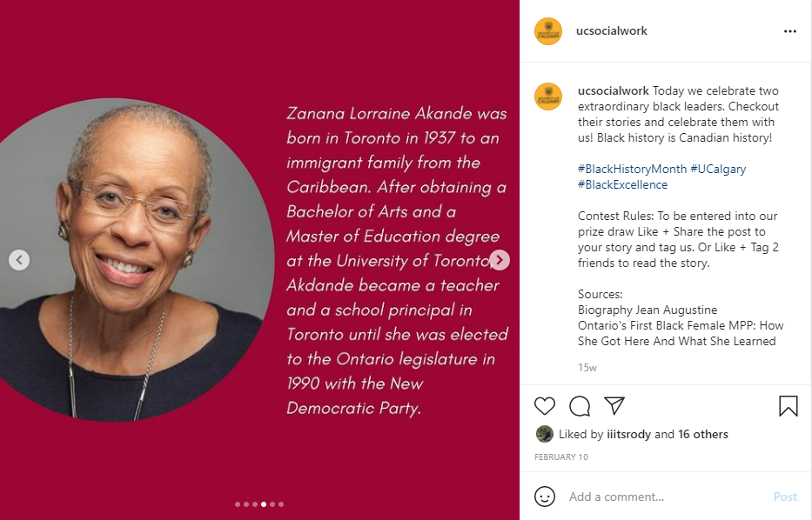Open the three-dot more options menu
Image resolution: width=812 pixels, height=520 pixels.
point(789,31)
